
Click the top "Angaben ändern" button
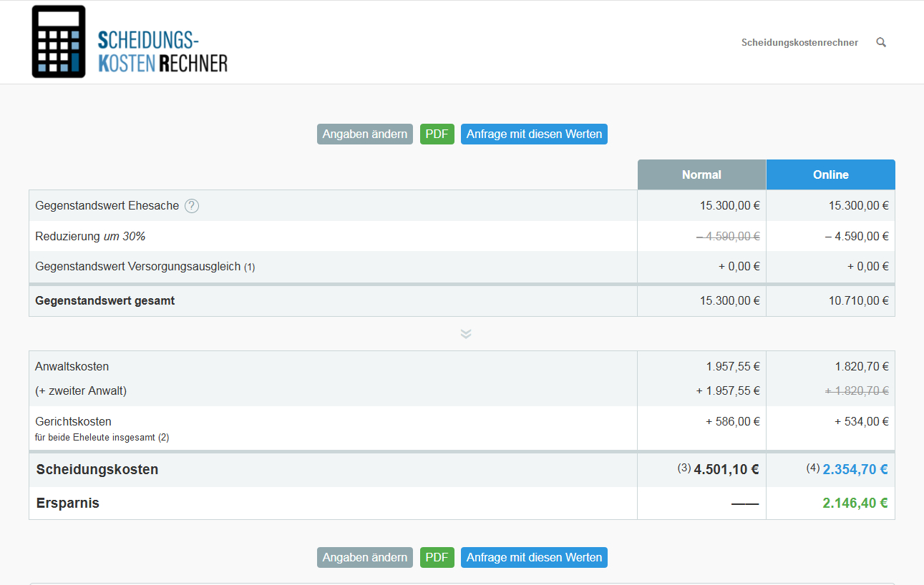tap(365, 134)
